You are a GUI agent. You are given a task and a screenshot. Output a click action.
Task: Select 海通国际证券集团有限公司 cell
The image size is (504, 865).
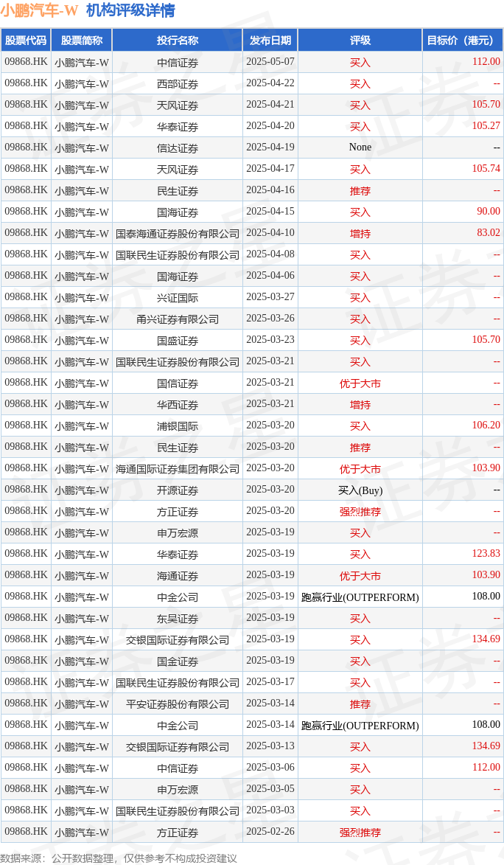coord(177,468)
